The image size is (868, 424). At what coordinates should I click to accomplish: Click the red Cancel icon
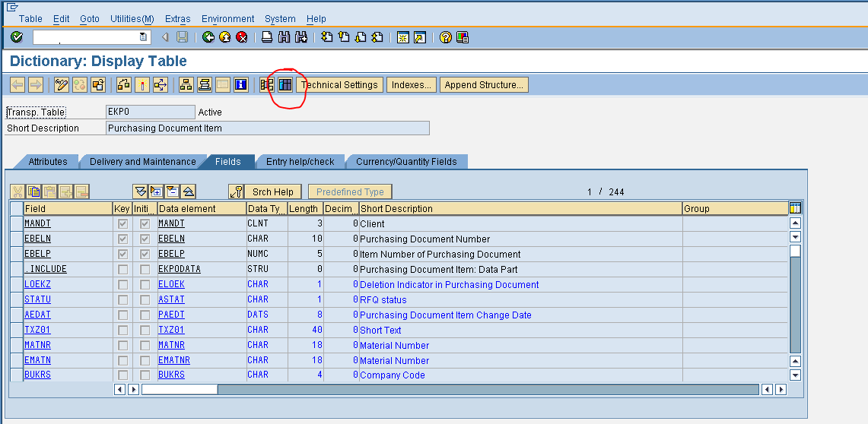click(241, 37)
